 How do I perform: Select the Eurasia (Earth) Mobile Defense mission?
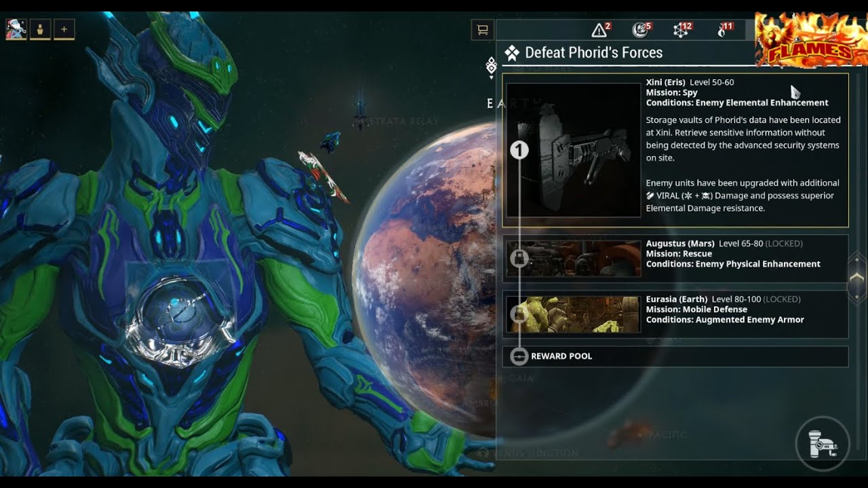(675, 315)
